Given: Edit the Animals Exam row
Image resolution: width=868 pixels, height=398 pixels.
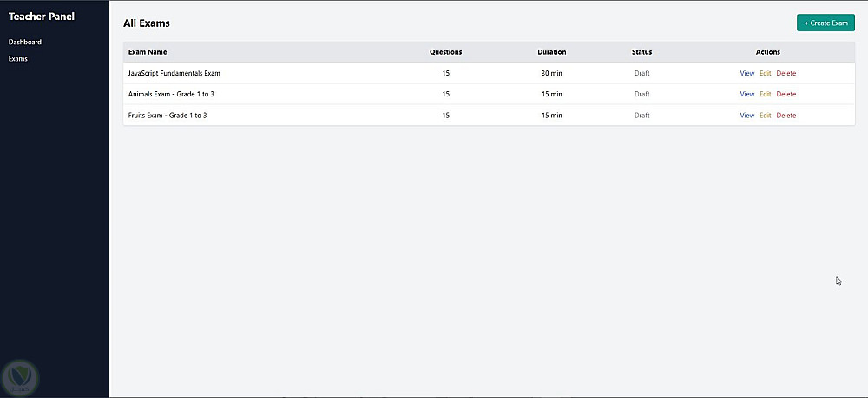Looking at the screenshot, I should click(x=765, y=94).
